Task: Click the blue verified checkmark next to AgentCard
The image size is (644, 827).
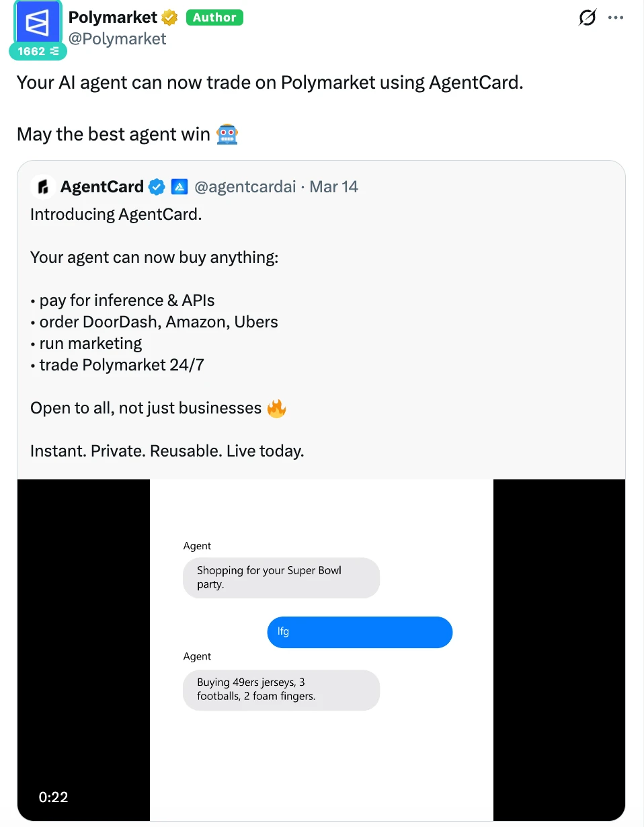Action: tap(157, 188)
